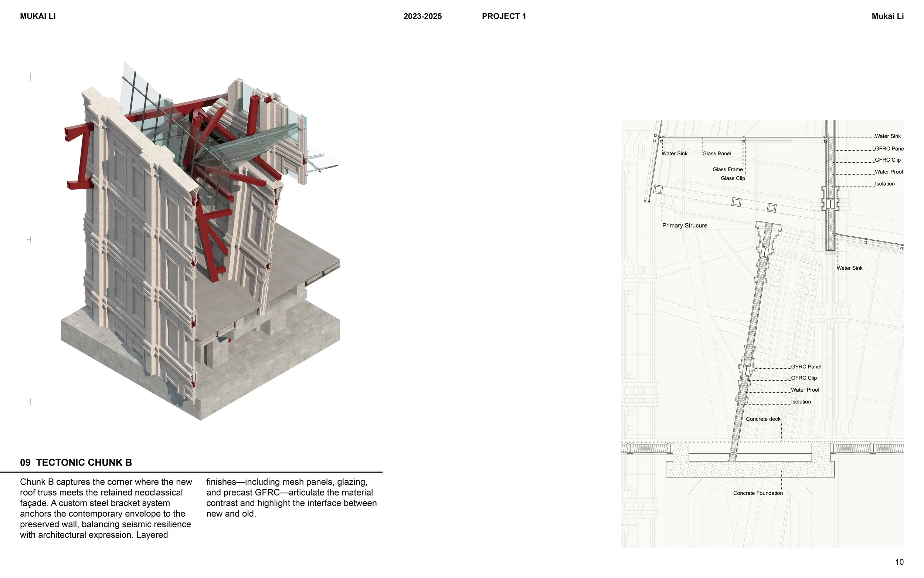Screen dimensions: 924x578
Task: Click the Chunk B description paragraph
Action: click(x=105, y=508)
